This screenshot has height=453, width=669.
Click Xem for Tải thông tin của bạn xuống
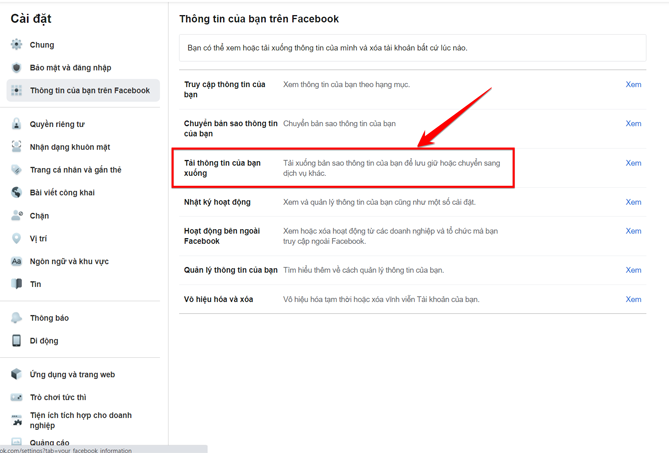(x=633, y=163)
